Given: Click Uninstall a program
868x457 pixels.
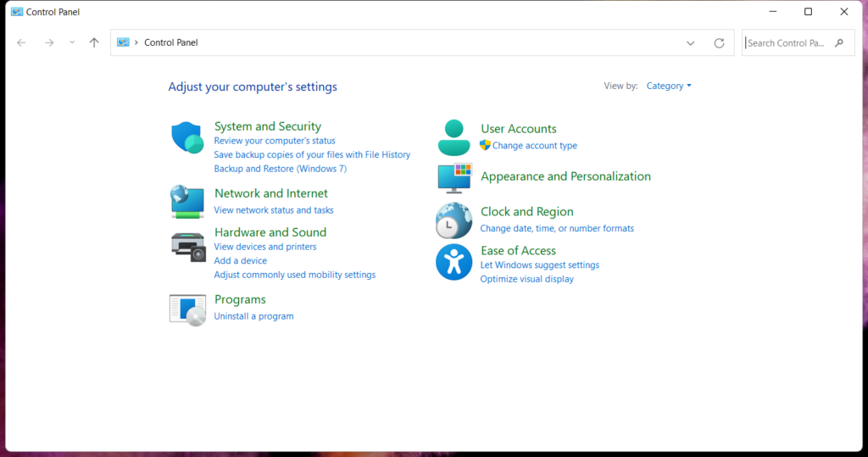Looking at the screenshot, I should [x=253, y=316].
